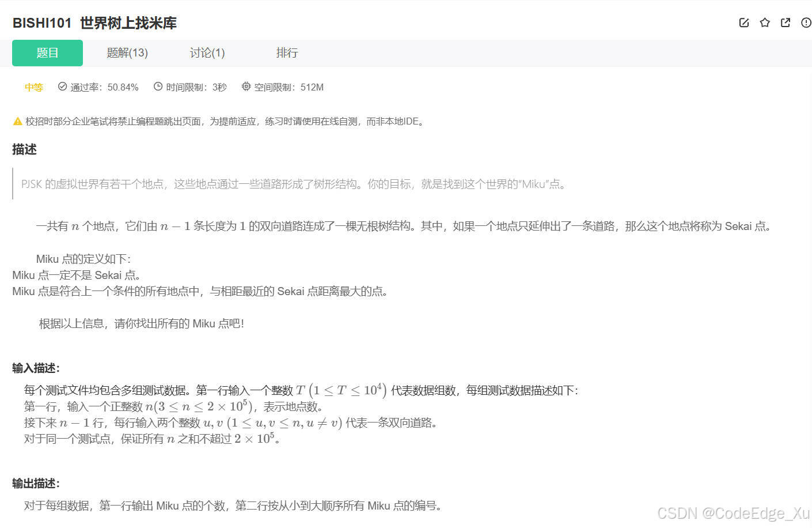Click the 512M space limit text
The height and width of the screenshot is (528, 812).
point(312,87)
